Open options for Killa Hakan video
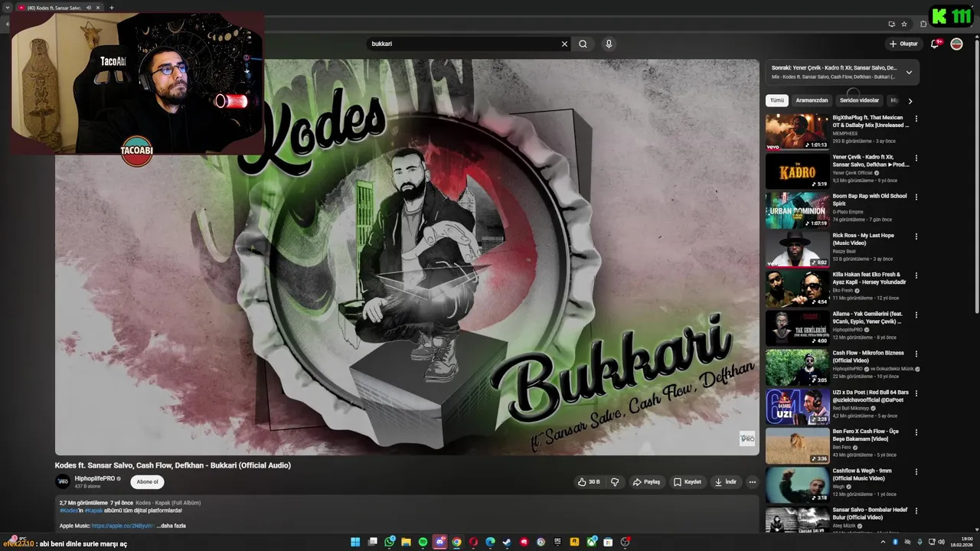Viewport: 980px width, 551px height. pyautogui.click(x=916, y=275)
